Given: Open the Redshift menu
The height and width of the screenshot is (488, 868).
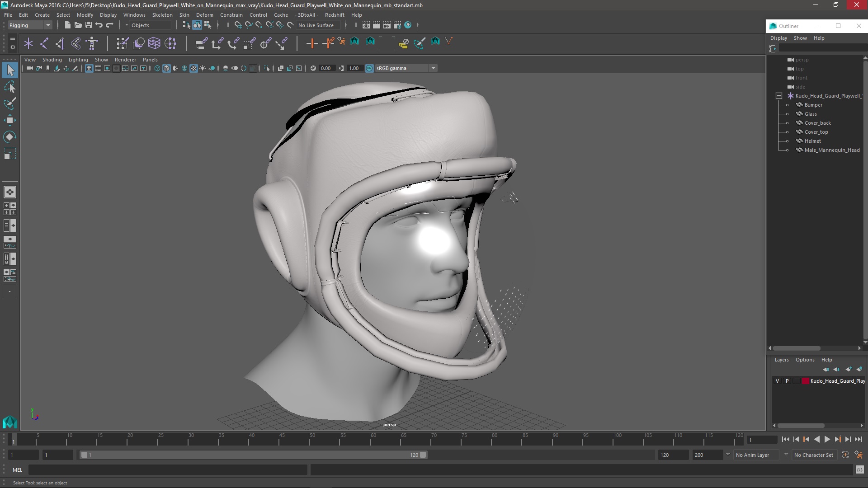Looking at the screenshot, I should pos(335,15).
